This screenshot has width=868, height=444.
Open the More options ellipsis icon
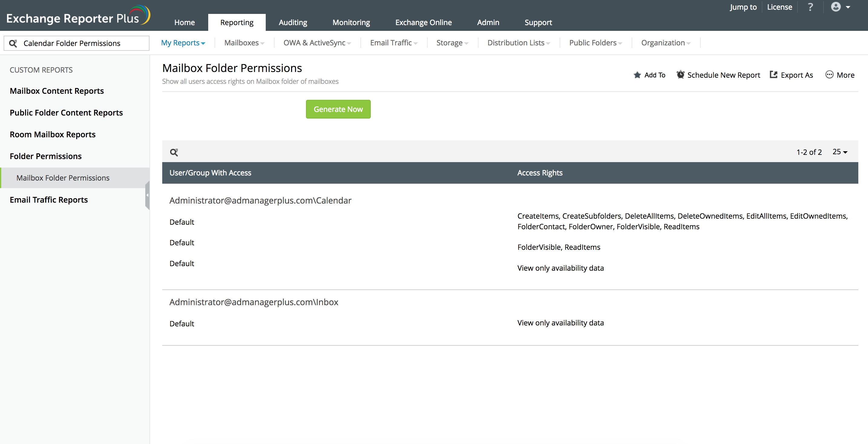pyautogui.click(x=829, y=75)
